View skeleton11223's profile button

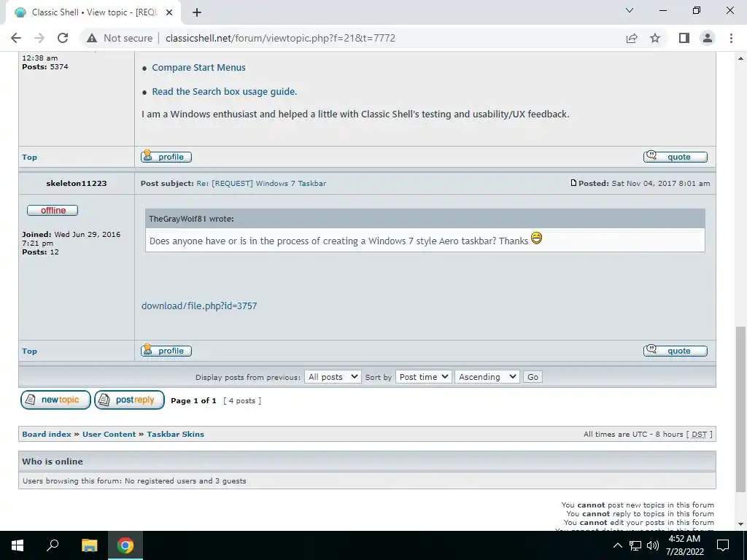[166, 351]
